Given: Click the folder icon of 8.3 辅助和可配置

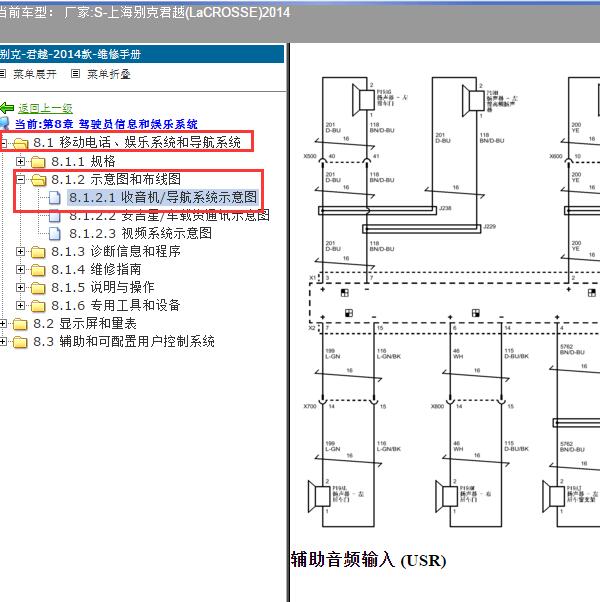Looking at the screenshot, I should pos(20,342).
